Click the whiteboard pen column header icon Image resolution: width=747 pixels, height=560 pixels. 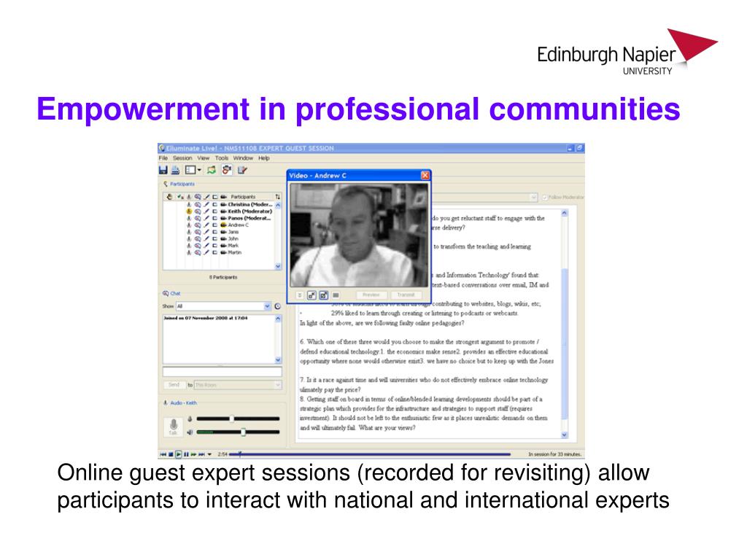click(206, 197)
